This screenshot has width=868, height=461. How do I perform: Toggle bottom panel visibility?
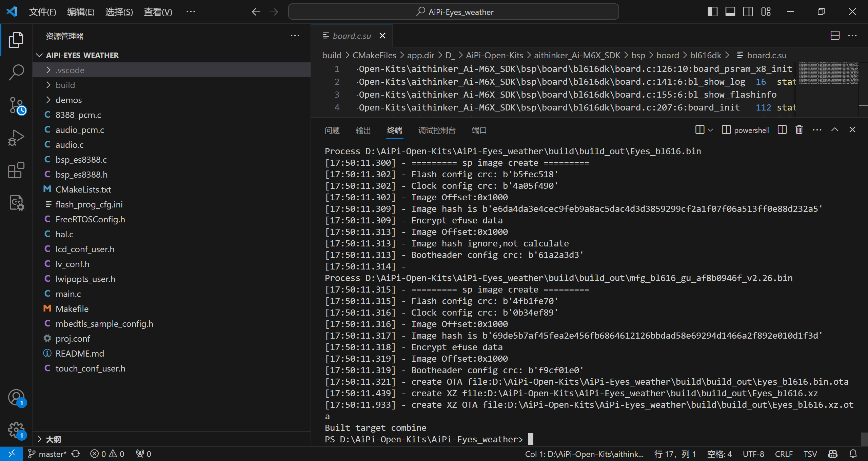coord(730,12)
